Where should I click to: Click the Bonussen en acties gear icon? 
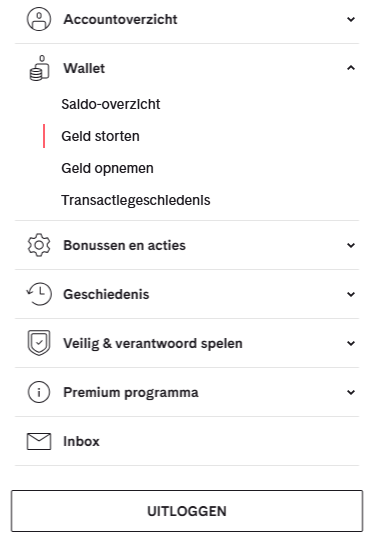pos(39,245)
